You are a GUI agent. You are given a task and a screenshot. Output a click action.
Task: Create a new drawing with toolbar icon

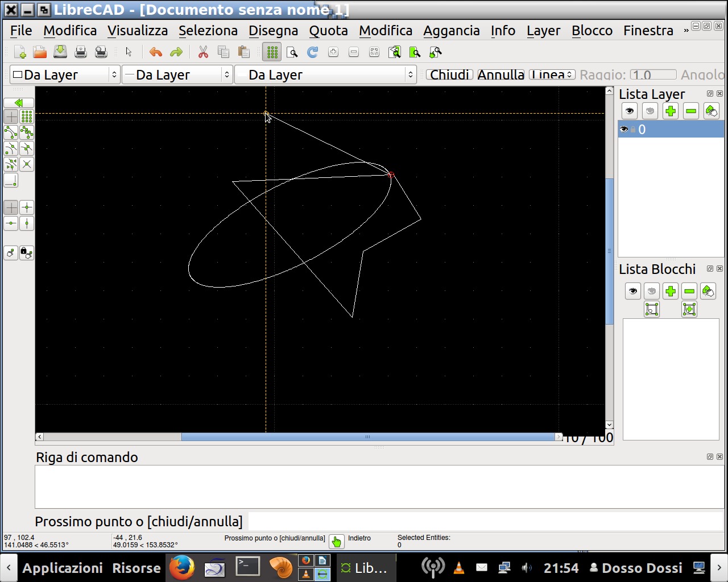[20, 52]
